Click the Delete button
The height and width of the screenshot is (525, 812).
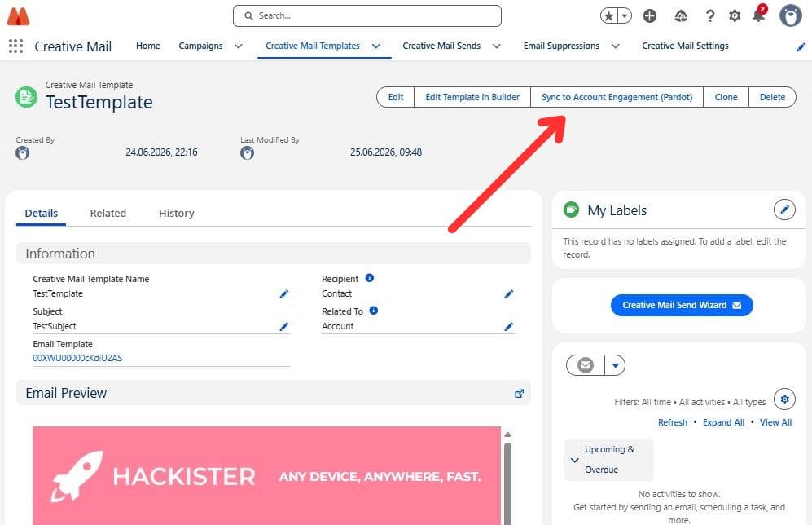772,97
